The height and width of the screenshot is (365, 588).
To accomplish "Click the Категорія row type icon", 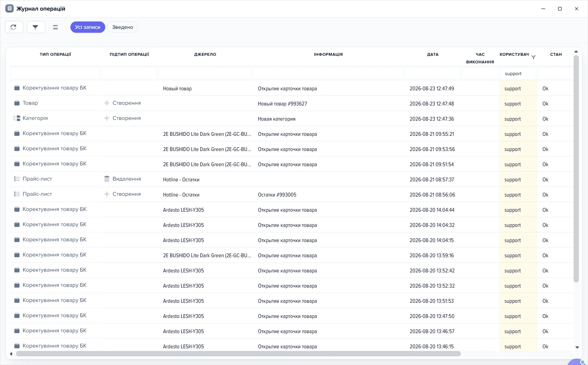I will point(17,118).
